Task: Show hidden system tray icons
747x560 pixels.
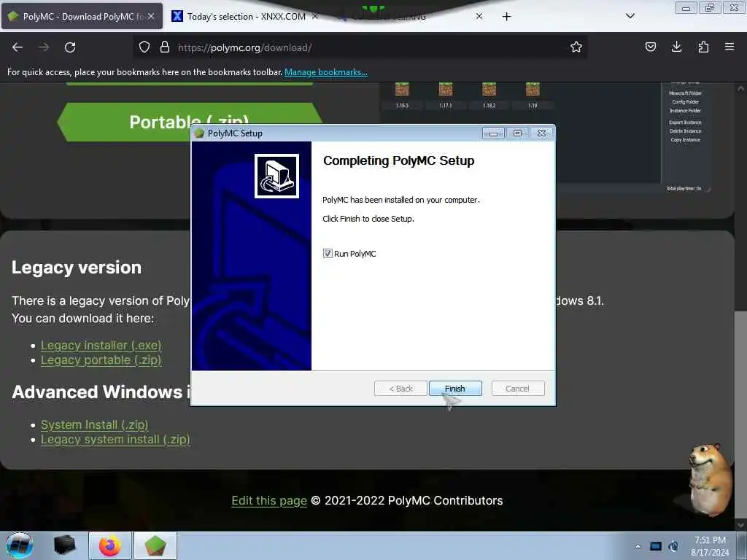Action: pos(638,546)
